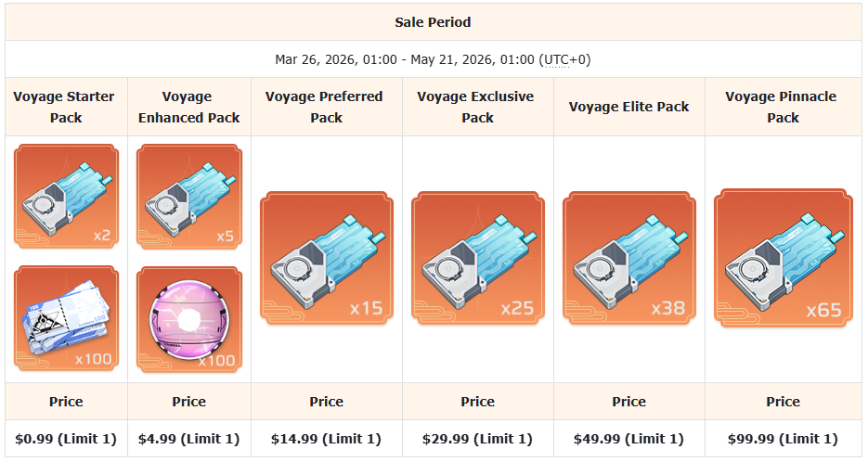Click the x15 Voyage Preferred Pack icon

pos(327,259)
